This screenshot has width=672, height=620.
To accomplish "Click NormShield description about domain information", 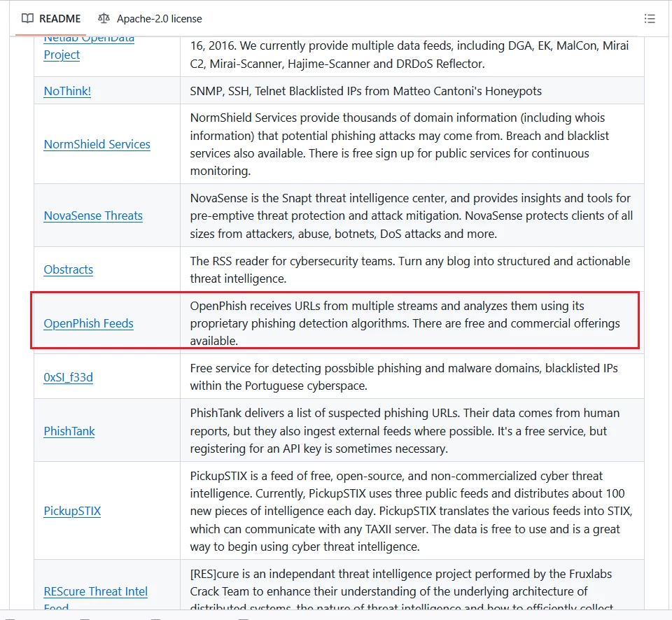I will (400, 144).
